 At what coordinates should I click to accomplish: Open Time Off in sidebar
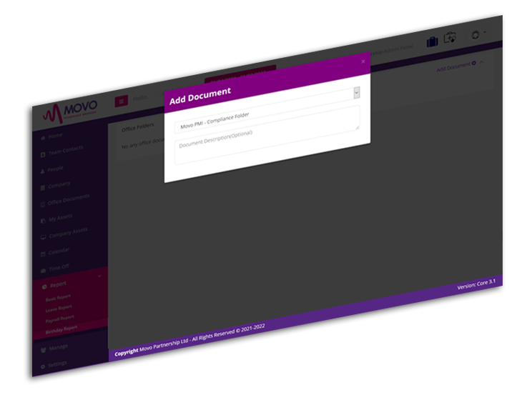(x=59, y=267)
